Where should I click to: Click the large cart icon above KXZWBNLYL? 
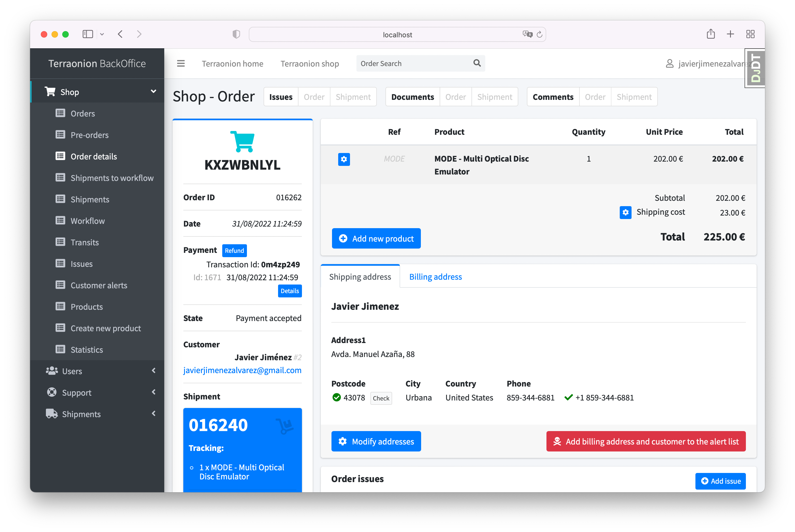(243, 141)
